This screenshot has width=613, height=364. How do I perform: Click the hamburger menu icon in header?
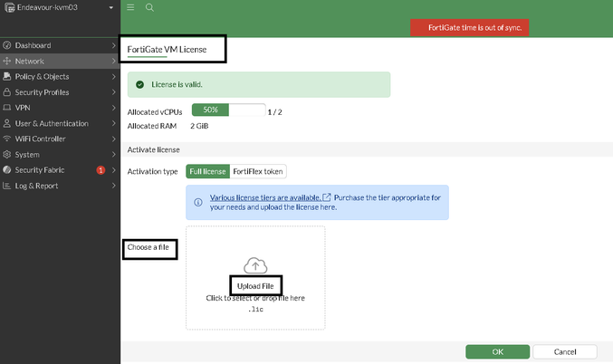coord(130,7)
